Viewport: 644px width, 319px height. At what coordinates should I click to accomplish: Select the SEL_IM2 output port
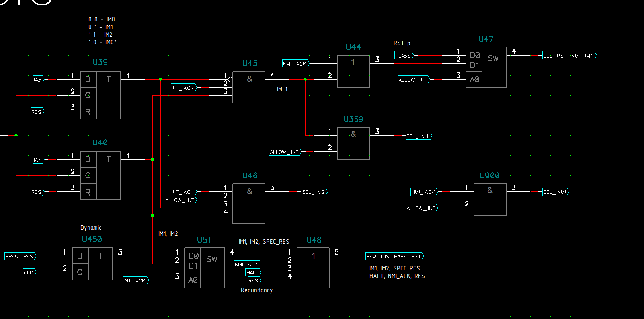[x=314, y=192]
